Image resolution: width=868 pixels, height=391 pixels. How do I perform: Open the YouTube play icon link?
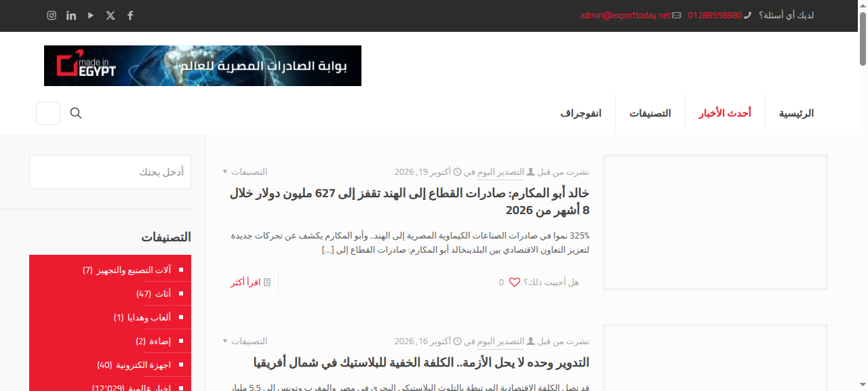click(x=91, y=16)
